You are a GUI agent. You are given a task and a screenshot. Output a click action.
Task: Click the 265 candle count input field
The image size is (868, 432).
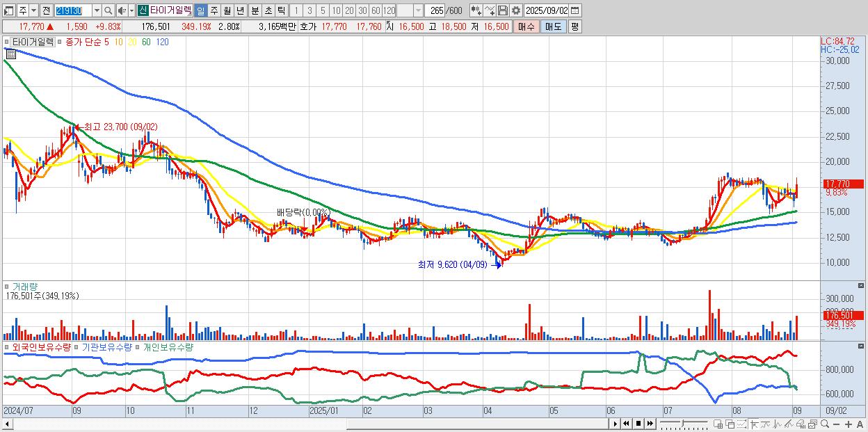coord(435,10)
